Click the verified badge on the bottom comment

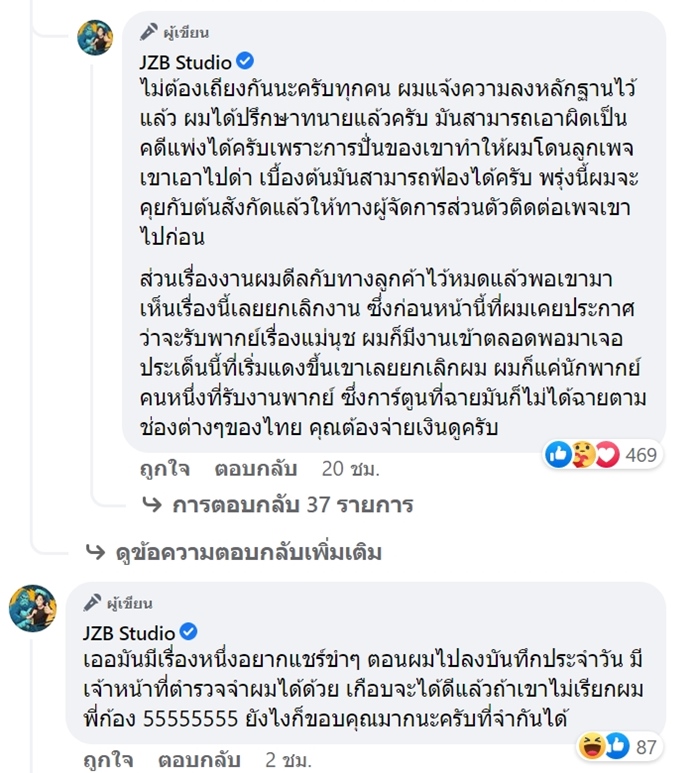[x=187, y=632]
